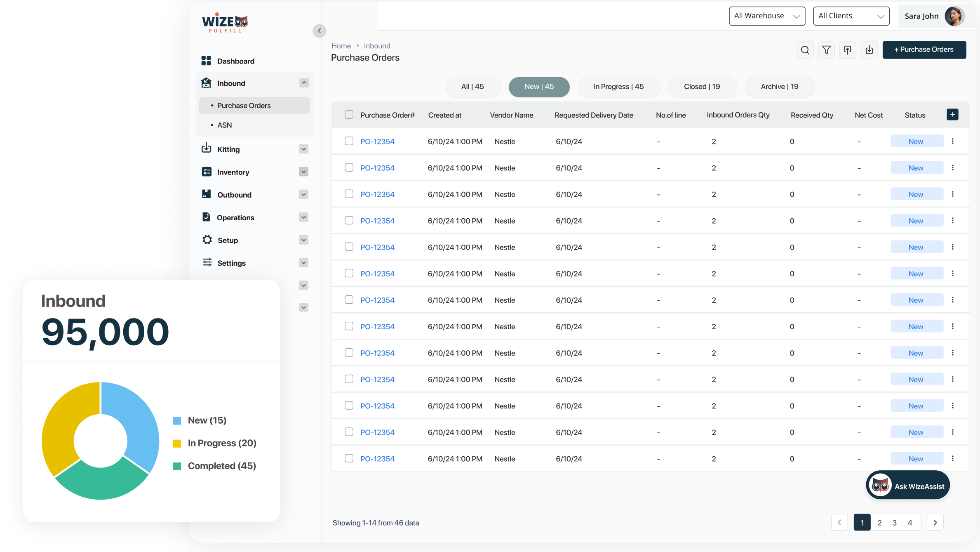Switch to the Closed | 19 tab
The image size is (980, 552).
click(702, 87)
